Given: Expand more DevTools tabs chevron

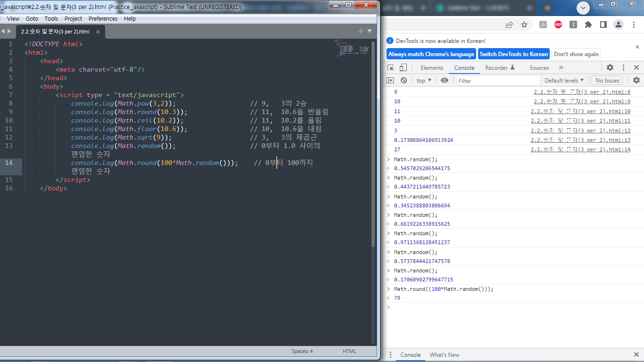Looking at the screenshot, I should 561,68.
